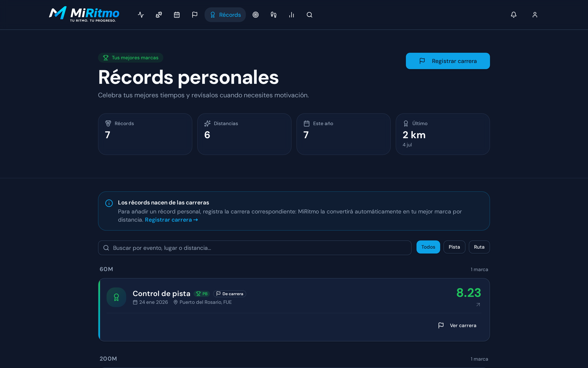Click the info icon in records notice
This screenshot has width=588, height=368.
coord(109,203)
